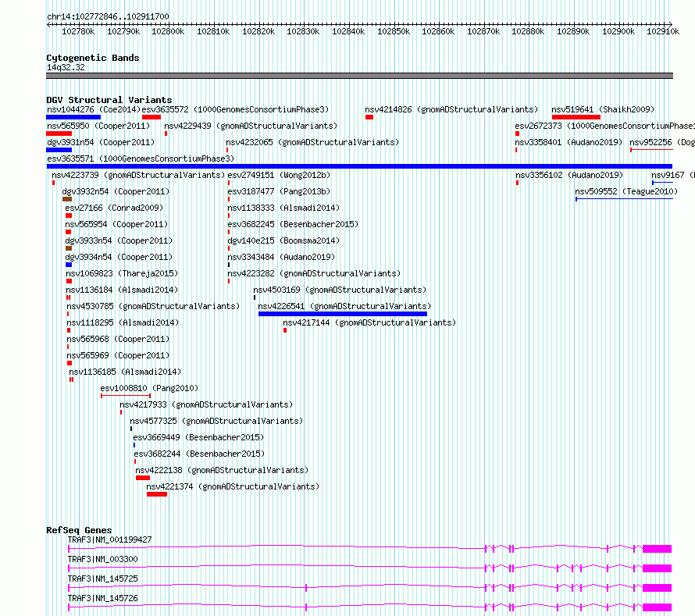Open nsv1136185 (Alsmadi2014) label
695x616 pixels.
pyautogui.click(x=125, y=372)
